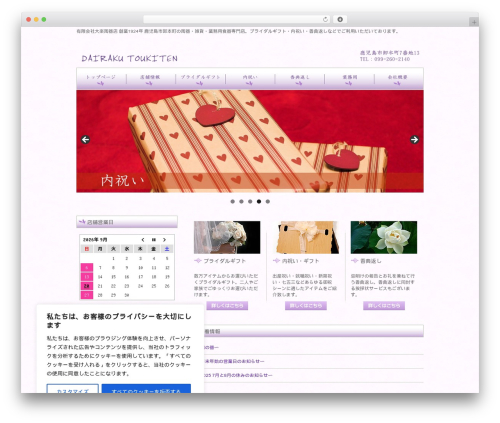
Task: Click the browser address bar
Action: [236, 20]
